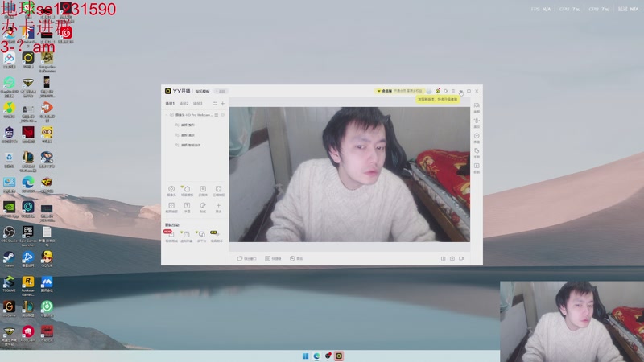Click the webcam preview video in the YY window
Screen dimensions: 644x362
tap(349, 175)
